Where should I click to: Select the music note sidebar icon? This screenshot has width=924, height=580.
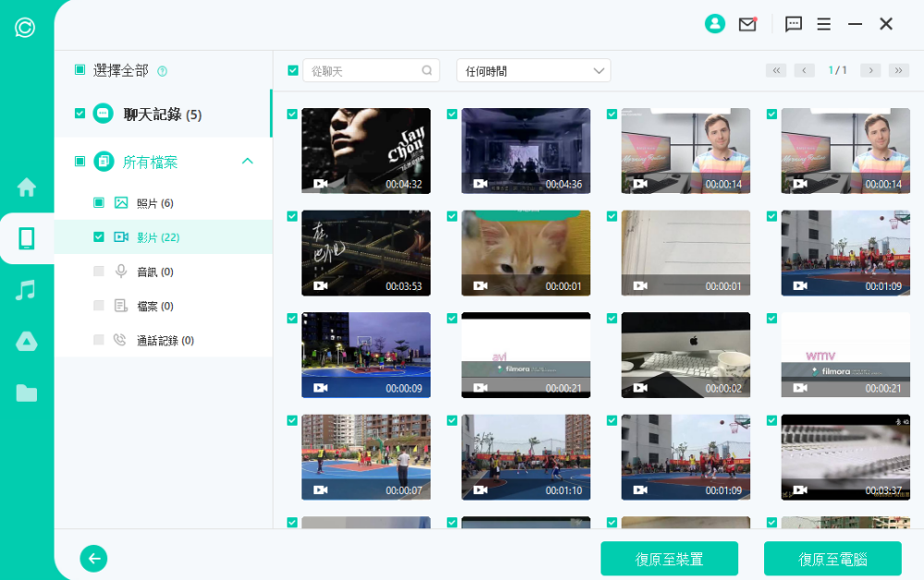[x=27, y=290]
